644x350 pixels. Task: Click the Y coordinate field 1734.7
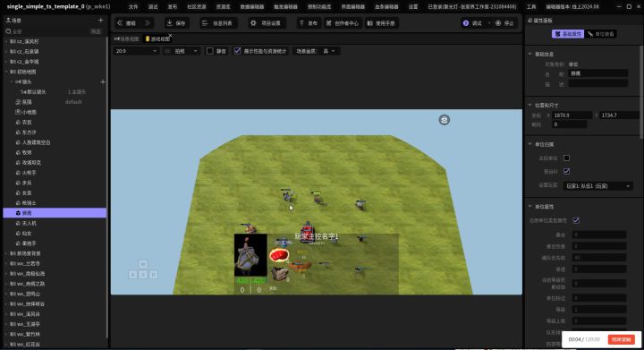(x=619, y=115)
